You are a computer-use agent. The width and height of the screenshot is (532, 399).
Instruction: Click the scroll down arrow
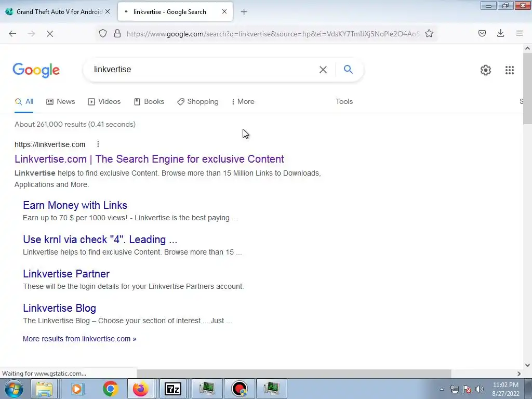[x=527, y=365]
